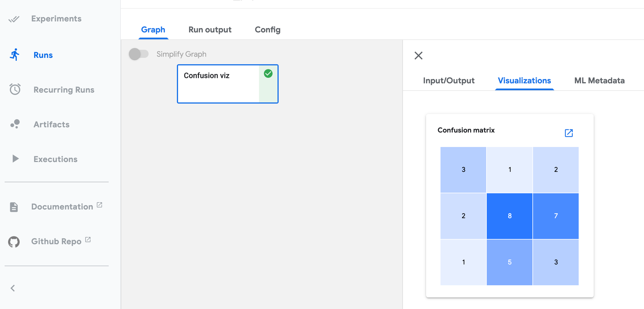Click the Artifacts icon
Screen dimensions: 644x309
(x=15, y=124)
